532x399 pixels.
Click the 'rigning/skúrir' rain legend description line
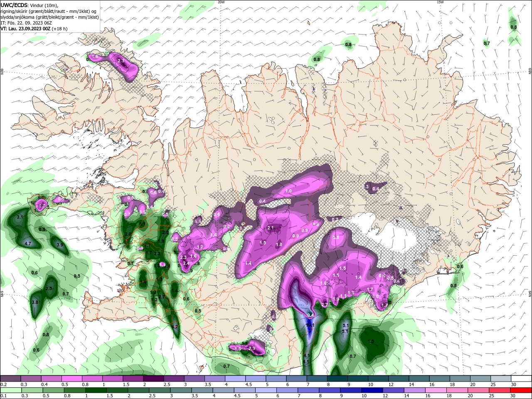49,11
